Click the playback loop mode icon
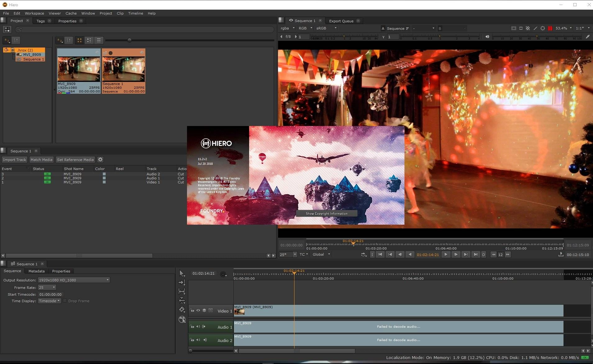593x364 pixels. click(363, 254)
